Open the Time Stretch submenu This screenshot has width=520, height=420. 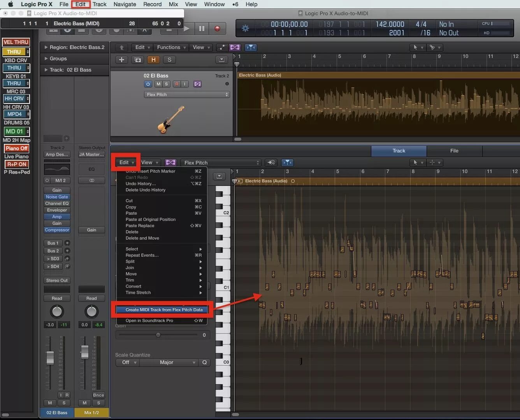pos(162,292)
